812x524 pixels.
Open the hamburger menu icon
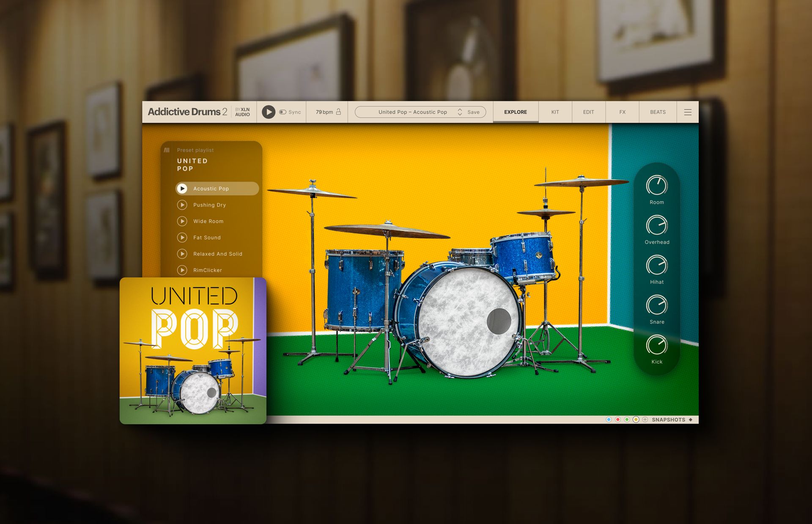pos(688,112)
